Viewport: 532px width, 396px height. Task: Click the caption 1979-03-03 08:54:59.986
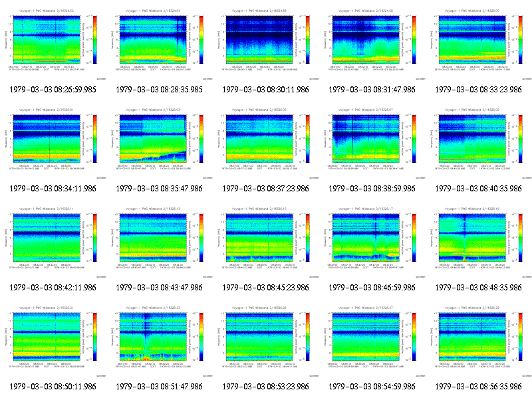372,387
